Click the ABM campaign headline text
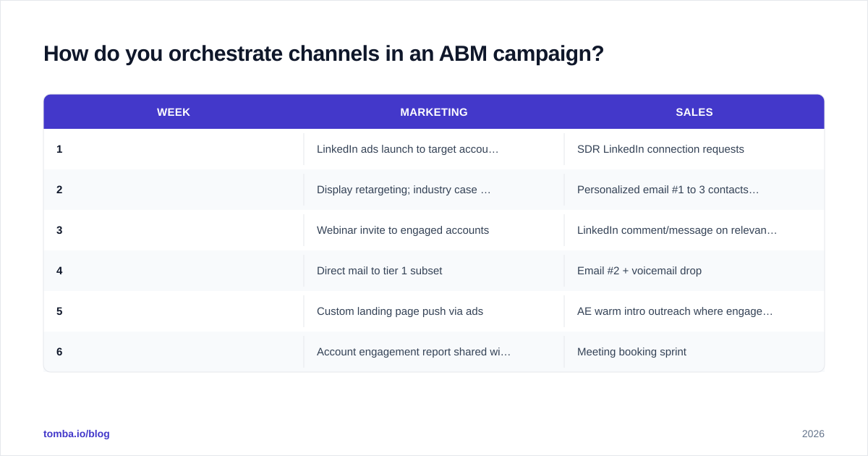 click(x=323, y=54)
